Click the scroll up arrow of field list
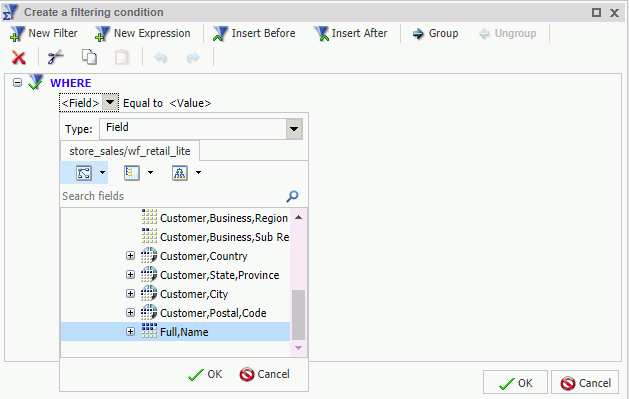The image size is (629, 399). tap(298, 217)
